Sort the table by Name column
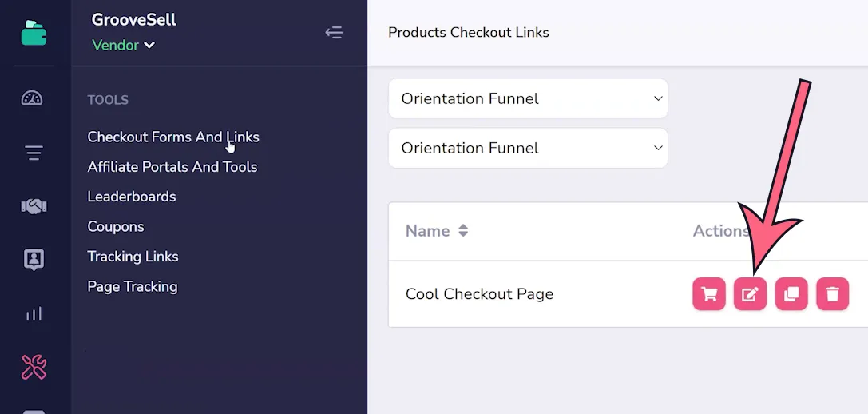 (438, 230)
